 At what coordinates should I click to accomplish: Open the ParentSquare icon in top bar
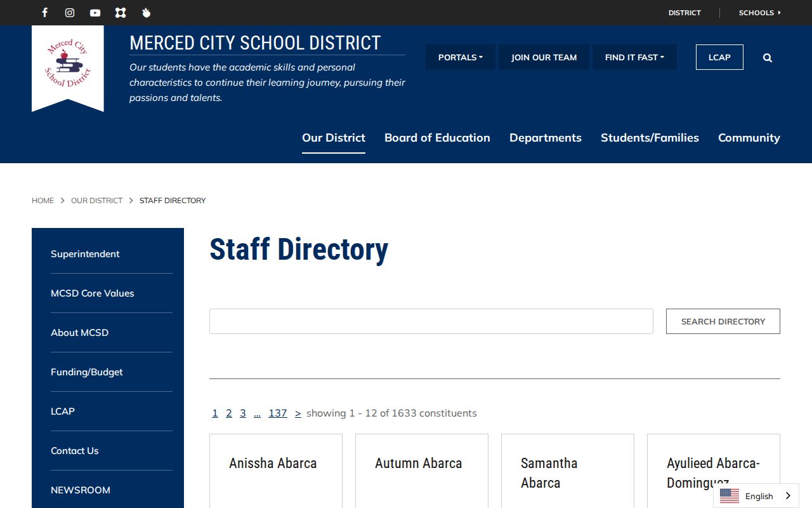[121, 13]
